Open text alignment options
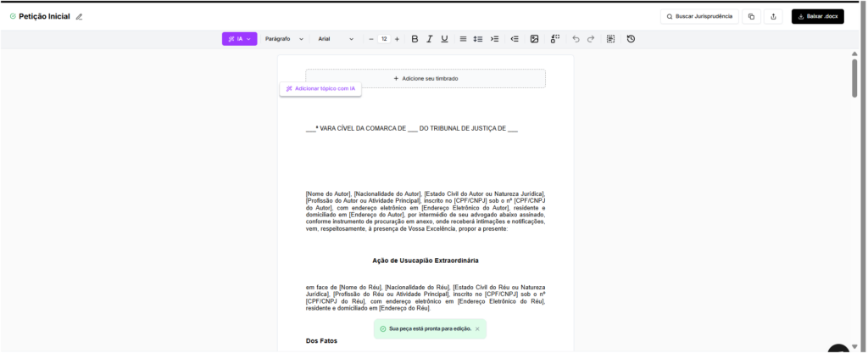This screenshot has height=353, width=868. pos(463,39)
